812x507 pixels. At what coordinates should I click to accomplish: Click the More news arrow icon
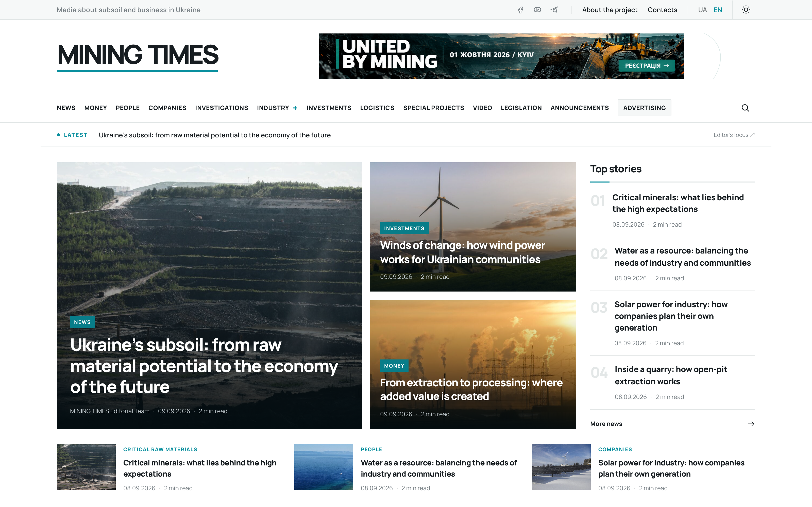(x=751, y=424)
